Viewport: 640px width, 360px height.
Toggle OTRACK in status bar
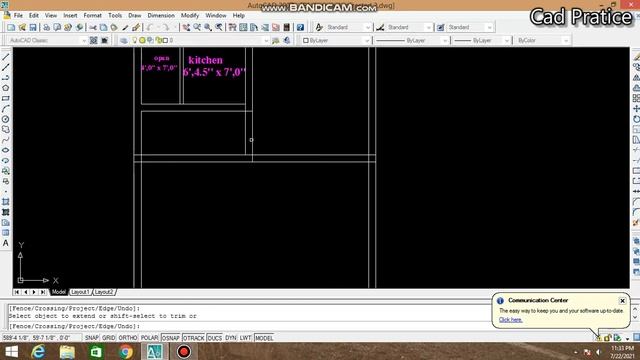193,338
